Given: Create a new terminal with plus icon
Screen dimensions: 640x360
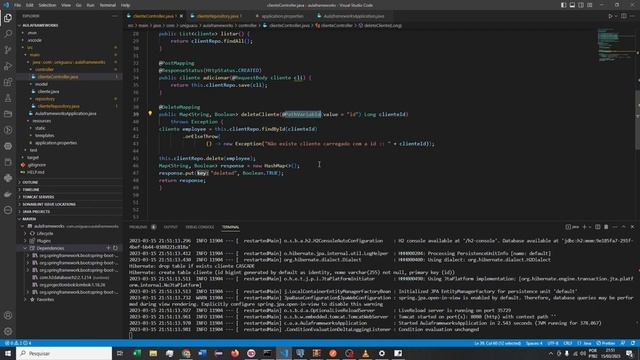Looking at the screenshot, I should point(584,227).
